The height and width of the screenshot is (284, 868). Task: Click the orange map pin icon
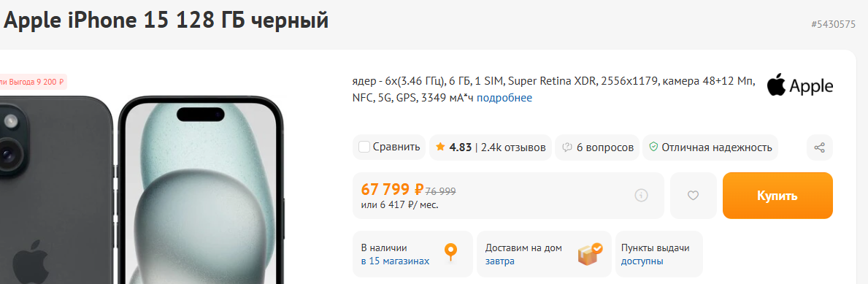(x=451, y=253)
